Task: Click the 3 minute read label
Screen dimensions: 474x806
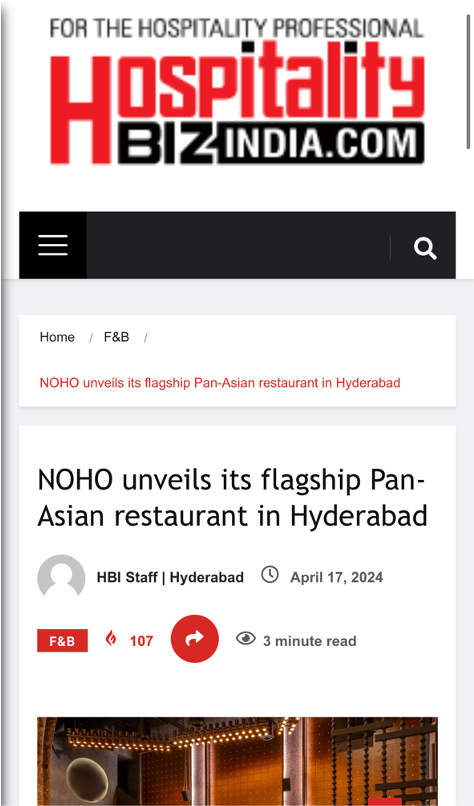Action: [310, 641]
